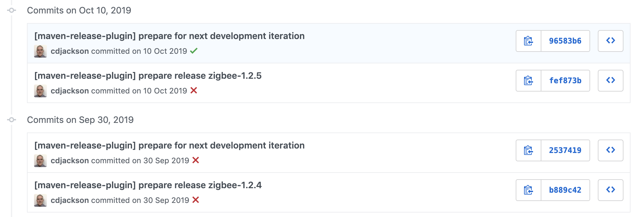Browse repository at commit b889c42
Viewport: 644px width, 217px height.
(x=610, y=190)
